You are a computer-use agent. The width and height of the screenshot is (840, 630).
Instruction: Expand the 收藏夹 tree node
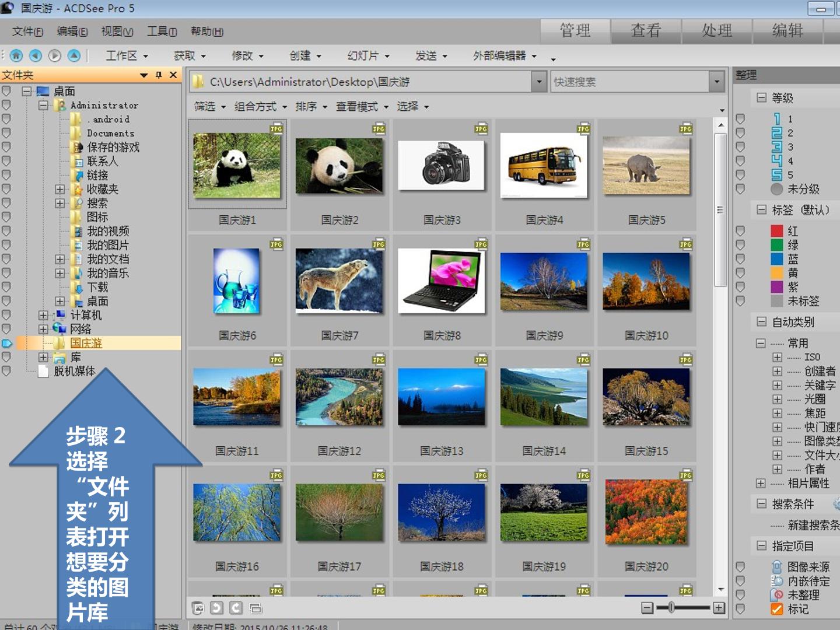coord(60,189)
